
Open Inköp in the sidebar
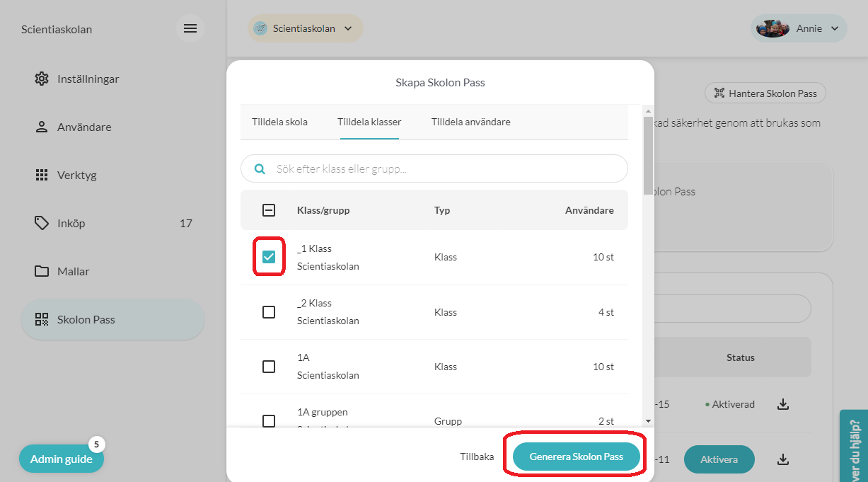coord(112,224)
